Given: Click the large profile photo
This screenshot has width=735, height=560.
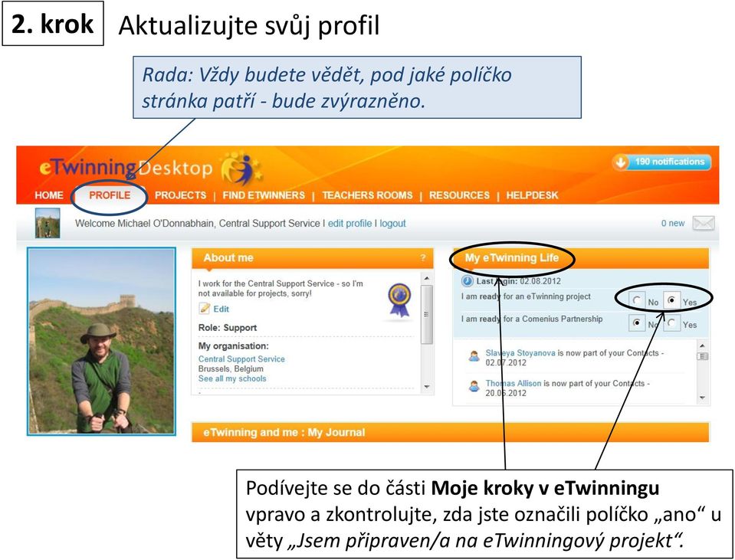Looking at the screenshot, I should (x=101, y=341).
